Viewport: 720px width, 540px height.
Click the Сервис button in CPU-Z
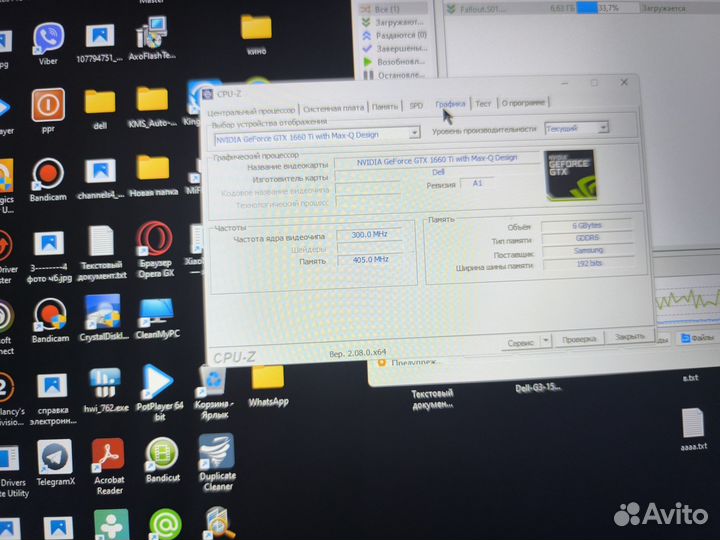[x=521, y=343]
